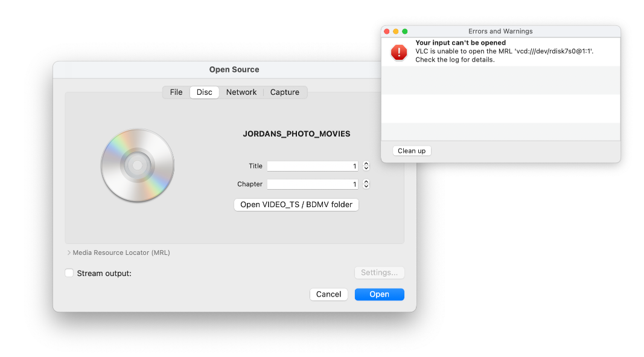The width and height of the screenshot is (644, 357).
Task: Click the Open Source dialog title
Action: point(234,69)
